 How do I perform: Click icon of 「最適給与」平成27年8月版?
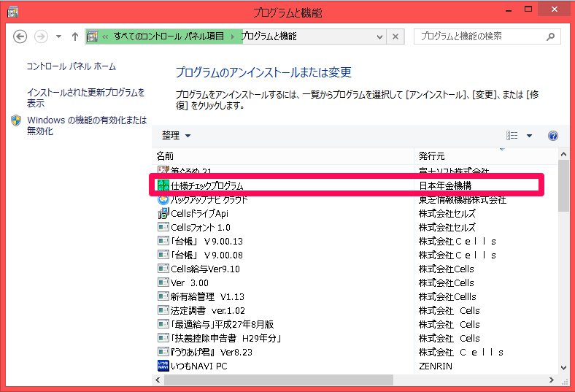pyautogui.click(x=163, y=324)
